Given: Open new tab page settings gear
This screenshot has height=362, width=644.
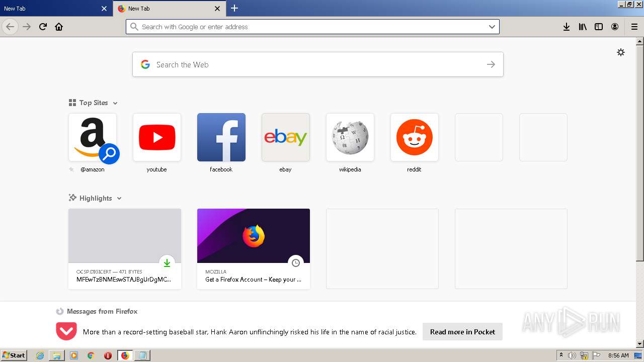Looking at the screenshot, I should coord(621,52).
